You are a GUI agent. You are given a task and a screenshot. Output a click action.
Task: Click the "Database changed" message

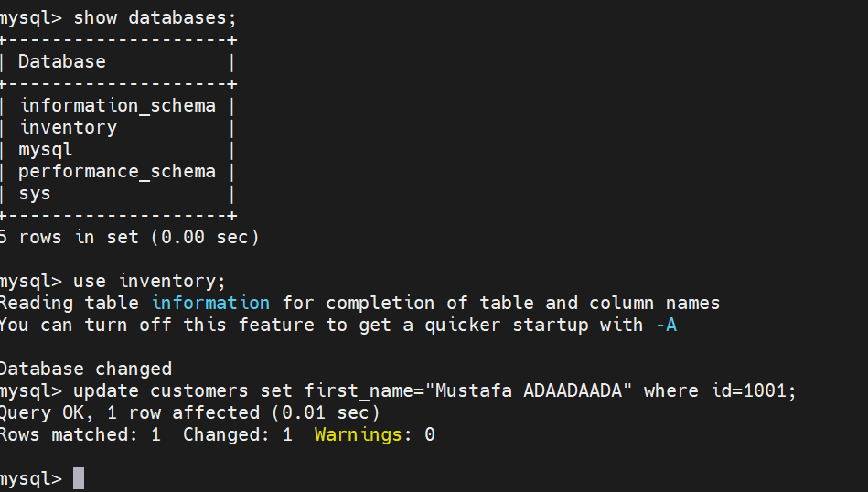coord(85,369)
